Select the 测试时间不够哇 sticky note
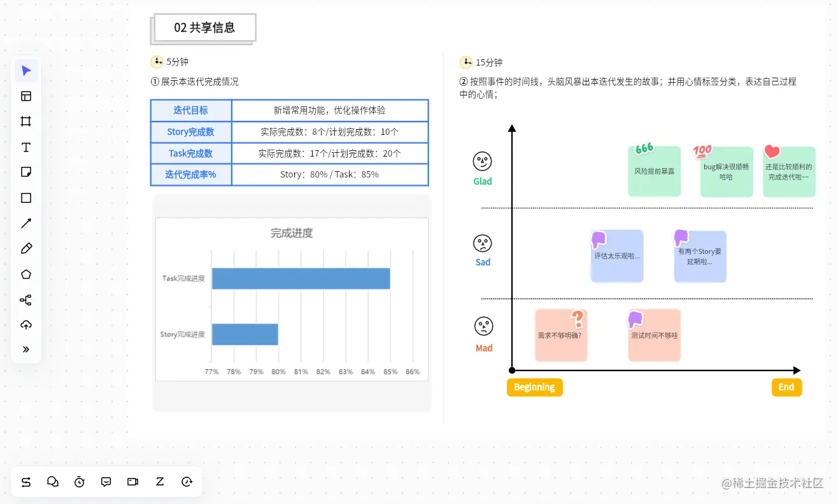The width and height of the screenshot is (838, 504). click(655, 335)
